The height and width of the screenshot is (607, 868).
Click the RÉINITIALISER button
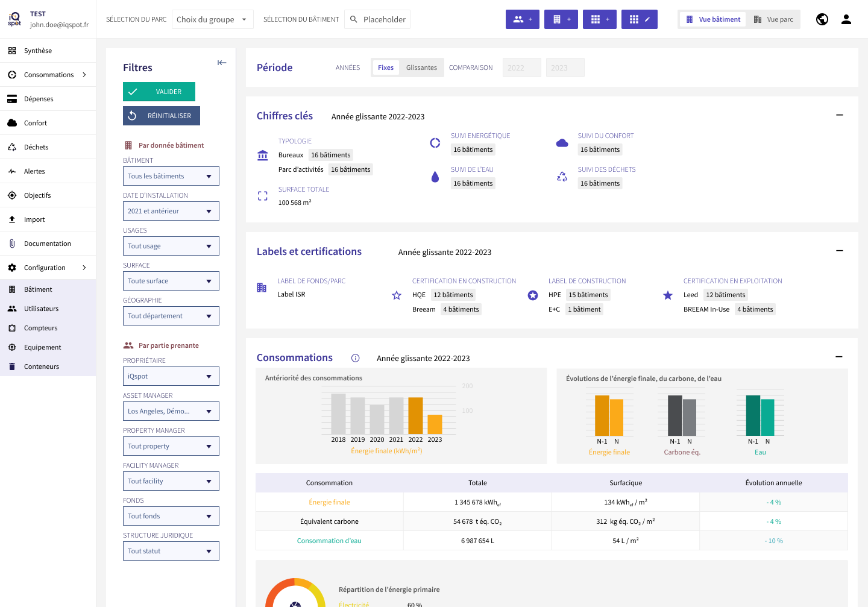coord(162,116)
